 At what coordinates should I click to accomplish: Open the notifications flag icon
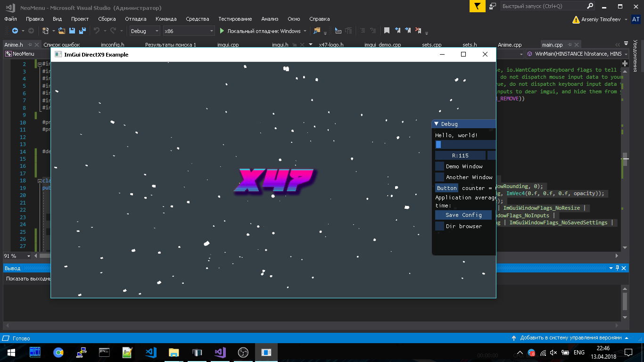[x=478, y=6]
